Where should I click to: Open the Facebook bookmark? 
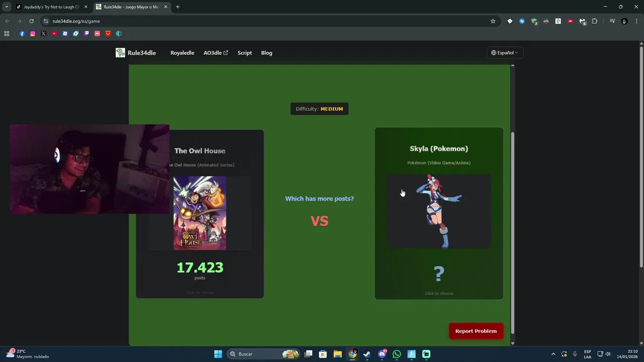pos(22,34)
